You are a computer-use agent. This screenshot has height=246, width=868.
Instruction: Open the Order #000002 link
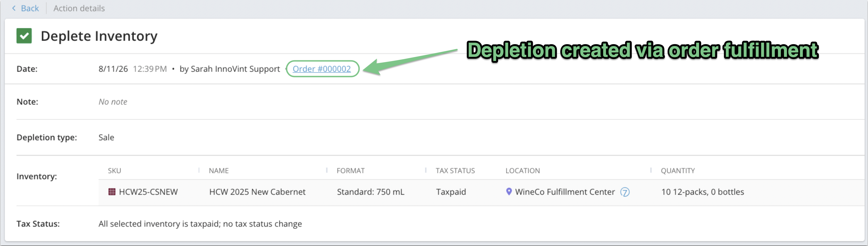tap(321, 69)
